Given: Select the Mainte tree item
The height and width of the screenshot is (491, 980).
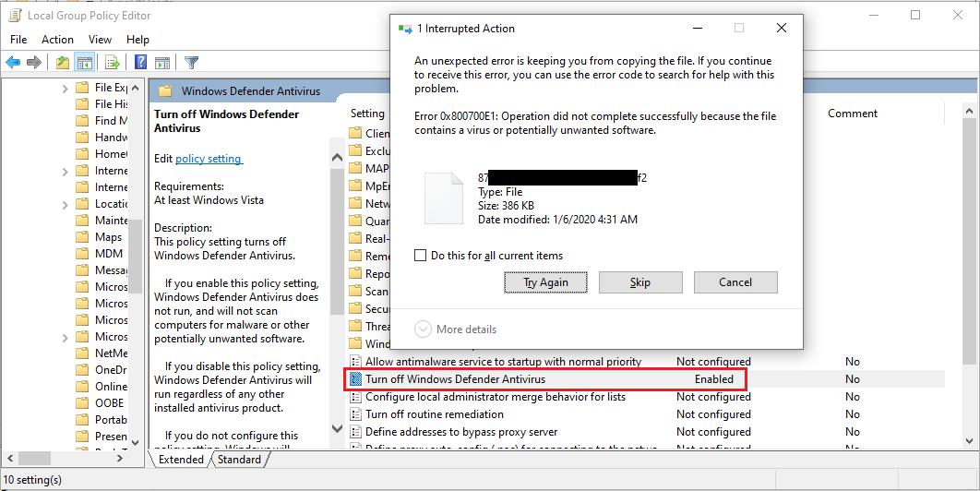Looking at the screenshot, I should click(x=111, y=221).
